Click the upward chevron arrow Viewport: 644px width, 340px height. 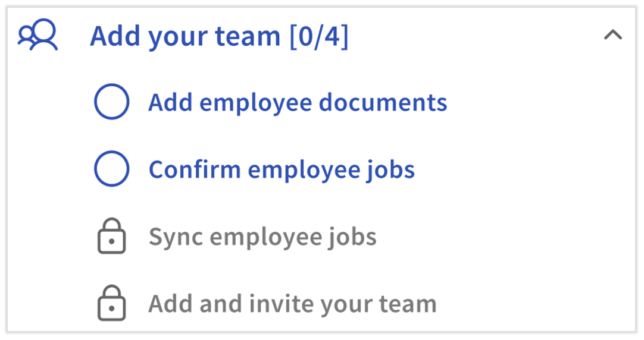612,36
